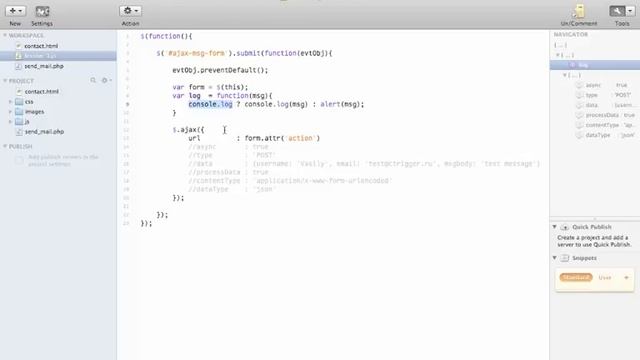Open the Tools toolbar icon
The image size is (640, 360).
coord(617,11)
